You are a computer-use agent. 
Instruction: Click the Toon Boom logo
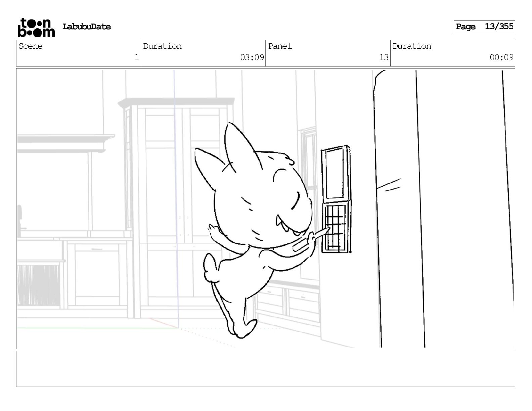[x=36, y=27]
